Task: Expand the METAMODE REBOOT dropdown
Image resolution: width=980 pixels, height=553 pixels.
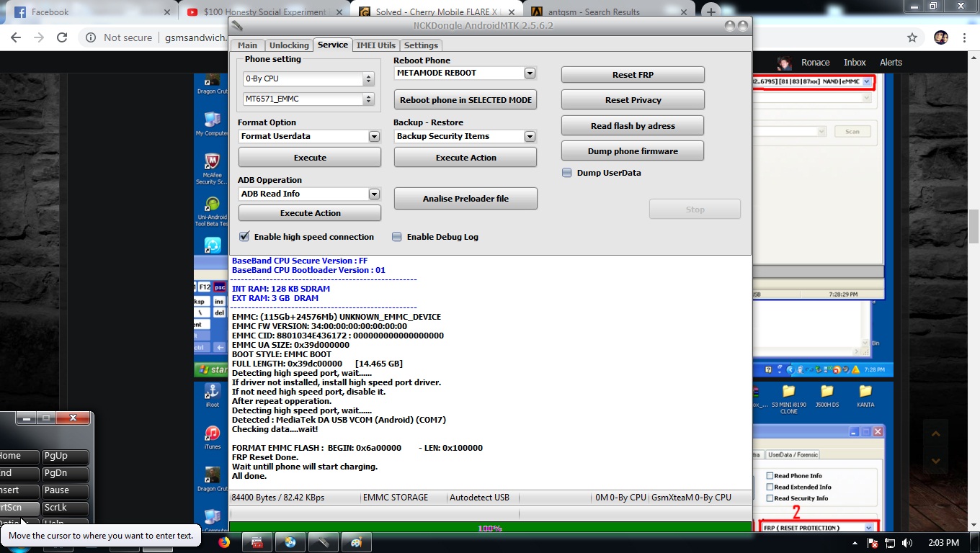Action: click(x=530, y=73)
